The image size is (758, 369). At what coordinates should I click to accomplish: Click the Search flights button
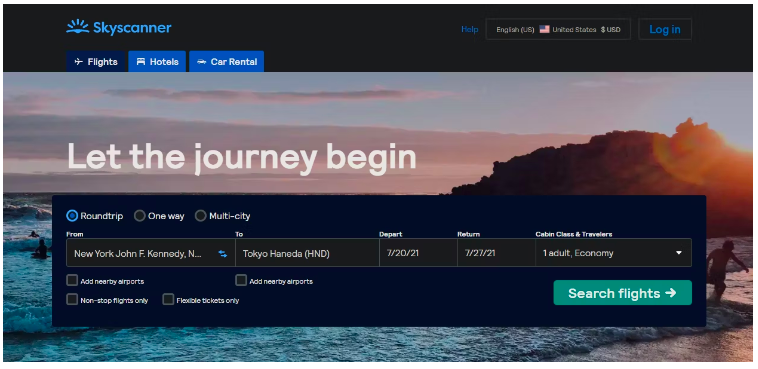click(623, 293)
